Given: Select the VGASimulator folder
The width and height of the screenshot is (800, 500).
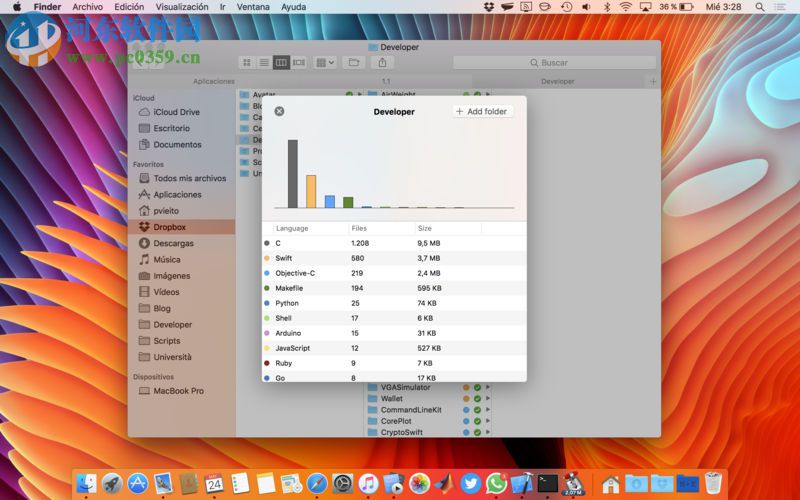Looking at the screenshot, I should point(405,387).
